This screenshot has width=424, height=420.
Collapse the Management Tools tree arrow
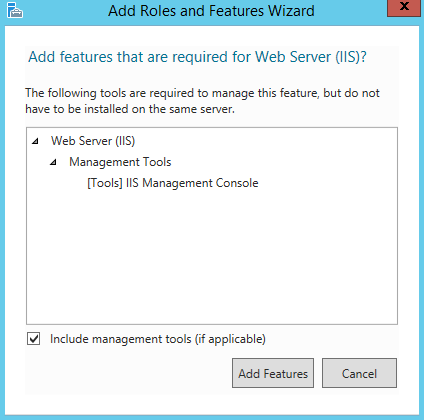coord(53,162)
